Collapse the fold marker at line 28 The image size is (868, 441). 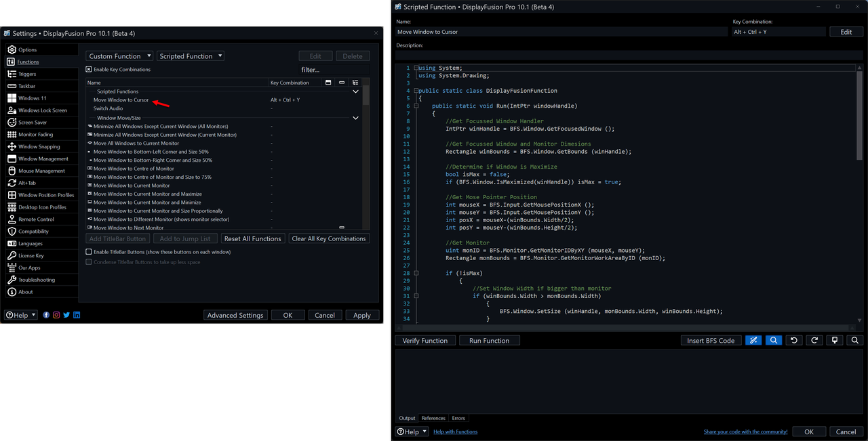pyautogui.click(x=416, y=273)
